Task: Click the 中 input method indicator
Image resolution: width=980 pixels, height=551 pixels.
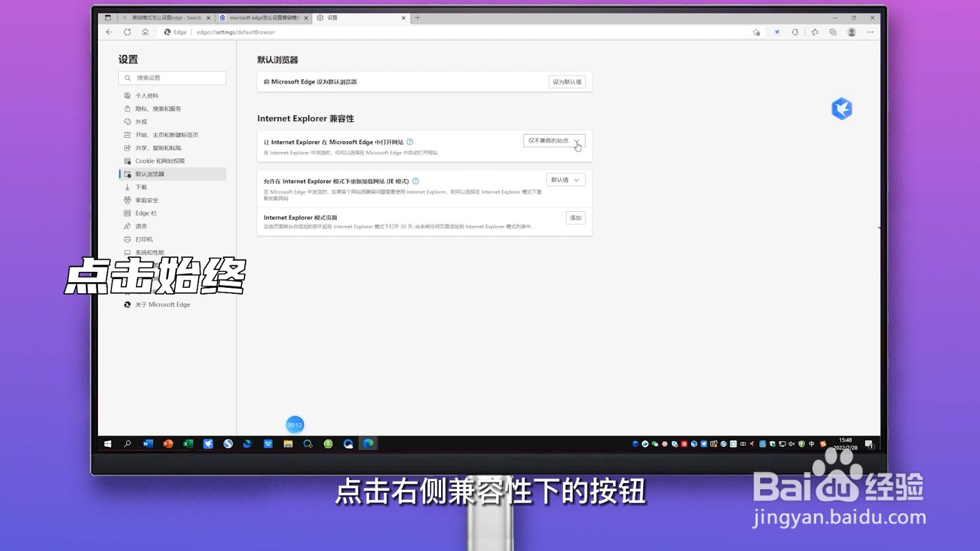Action: [x=812, y=444]
